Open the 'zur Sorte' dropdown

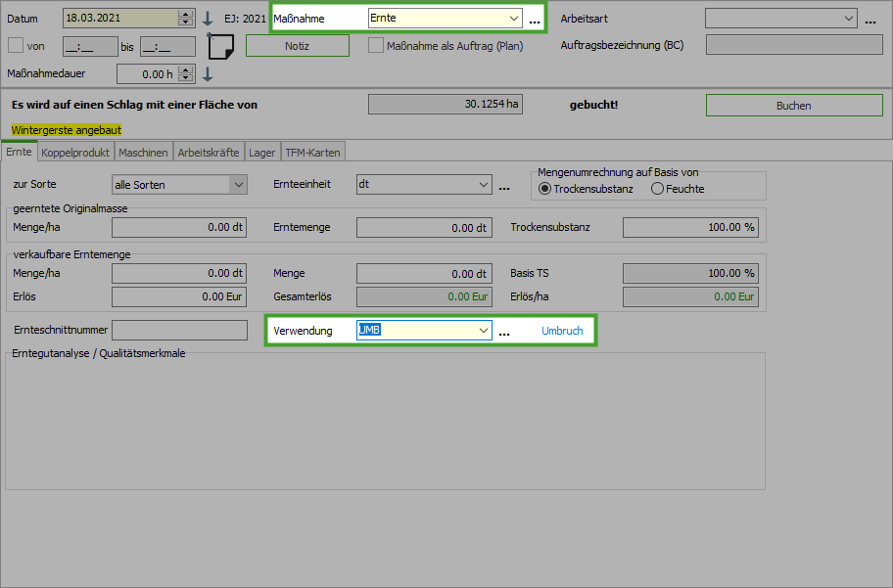[x=237, y=185]
